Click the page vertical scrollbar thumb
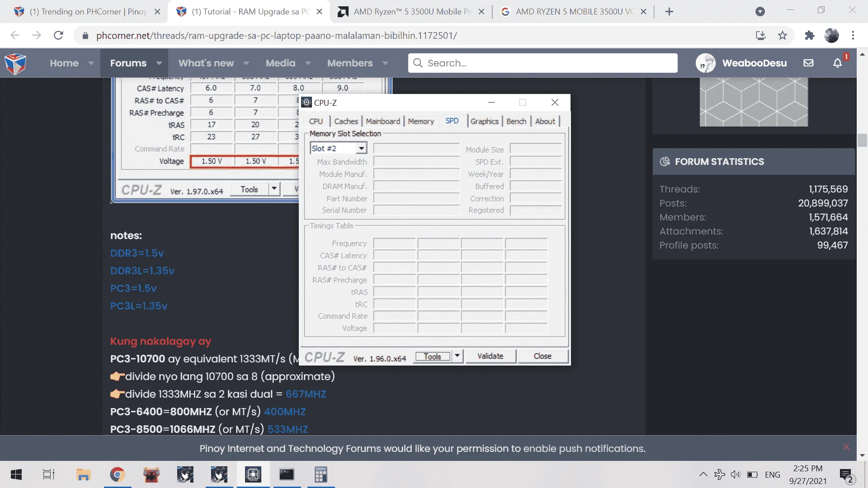The height and width of the screenshot is (488, 868). (x=862, y=141)
